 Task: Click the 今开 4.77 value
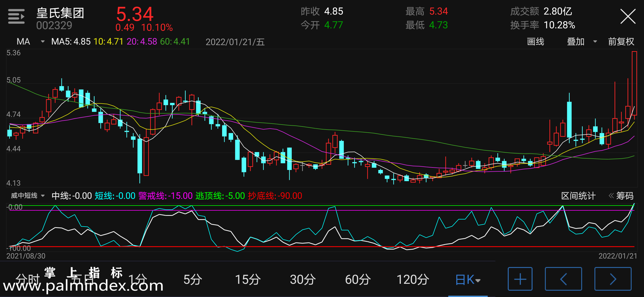[x=334, y=25]
